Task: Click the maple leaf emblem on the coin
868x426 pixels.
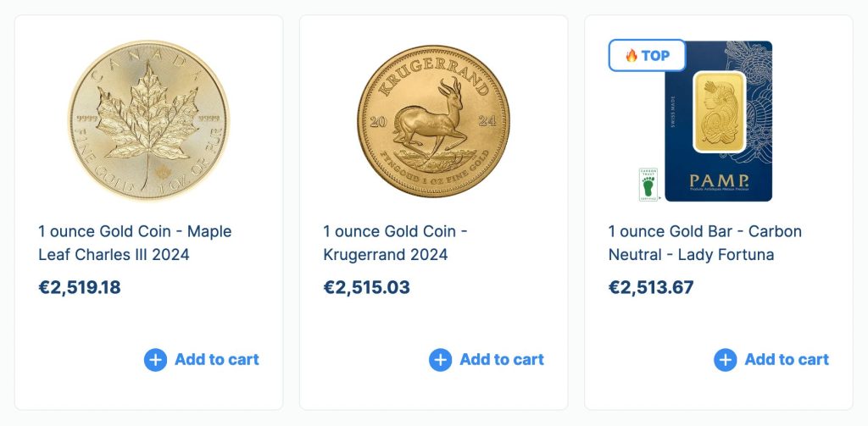Action: 147,120
